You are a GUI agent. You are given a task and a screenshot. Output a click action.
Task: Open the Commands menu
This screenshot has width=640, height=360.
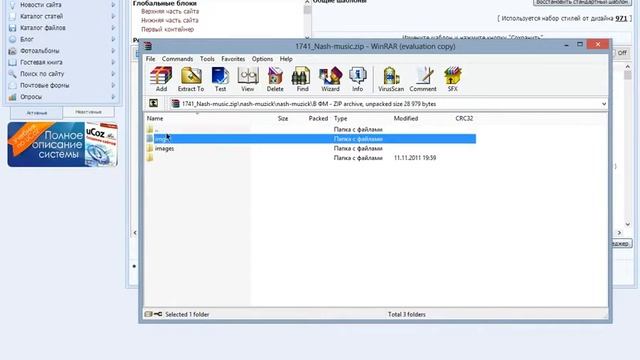[x=177, y=59]
